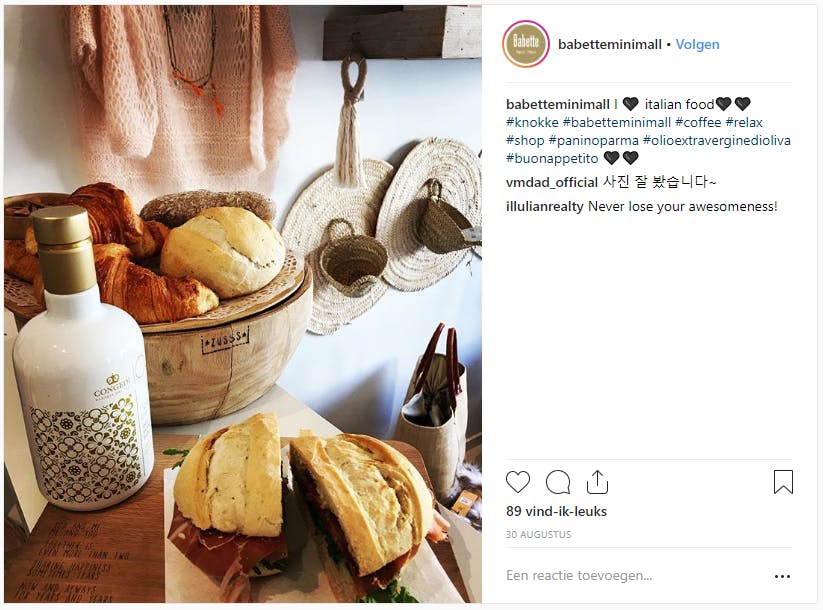Viewport: 823px width, 610px height.
Task: Open the #knokke hashtag
Action: tap(532, 122)
